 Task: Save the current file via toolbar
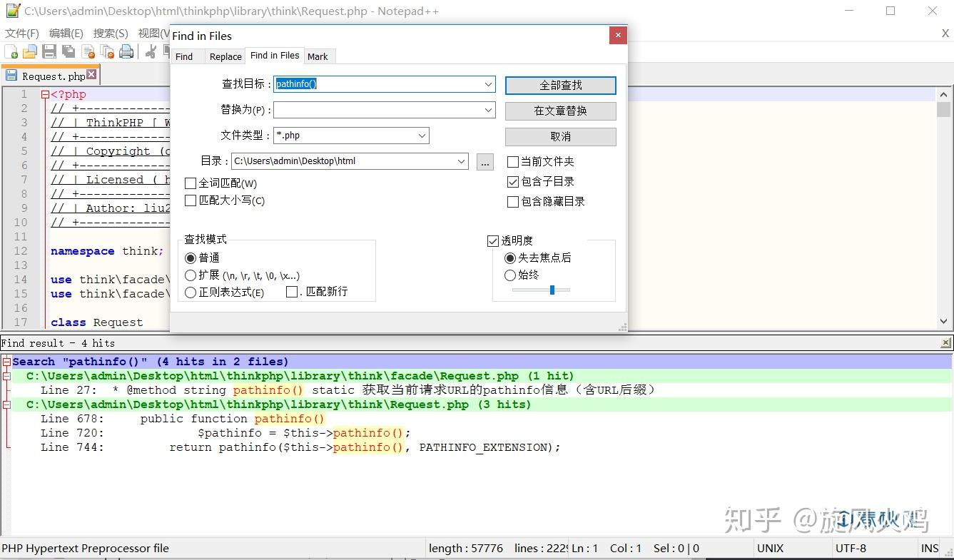pyautogui.click(x=49, y=51)
